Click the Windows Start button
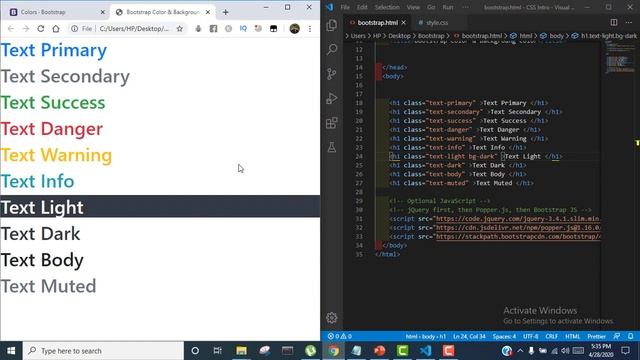This screenshot has height=360, width=640. 11,351
